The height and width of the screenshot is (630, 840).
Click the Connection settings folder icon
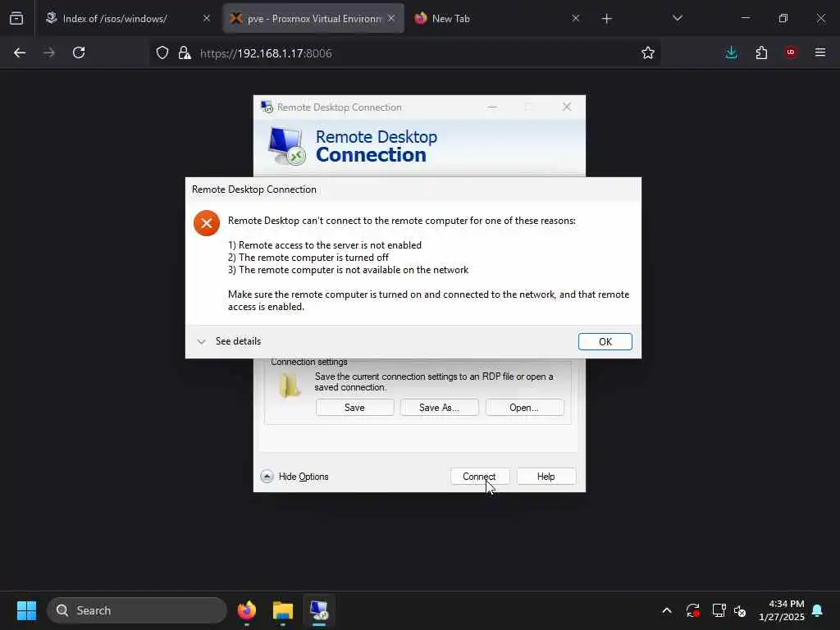point(290,386)
